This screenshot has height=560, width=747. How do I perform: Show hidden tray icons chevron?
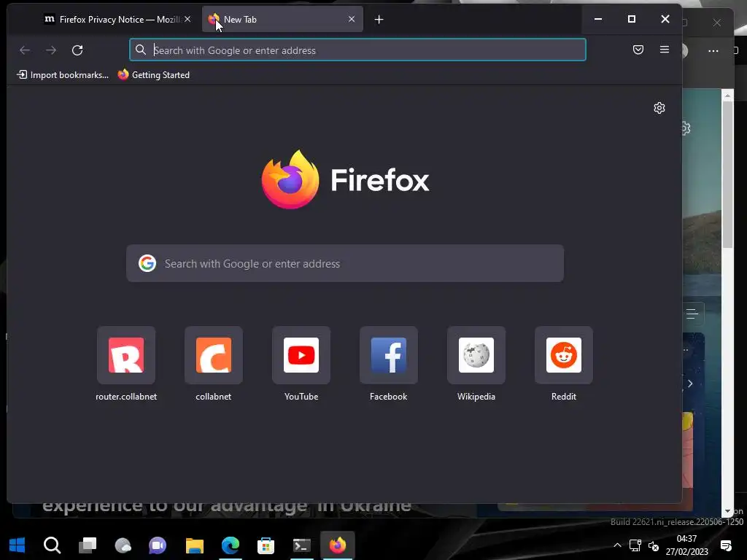click(x=617, y=545)
